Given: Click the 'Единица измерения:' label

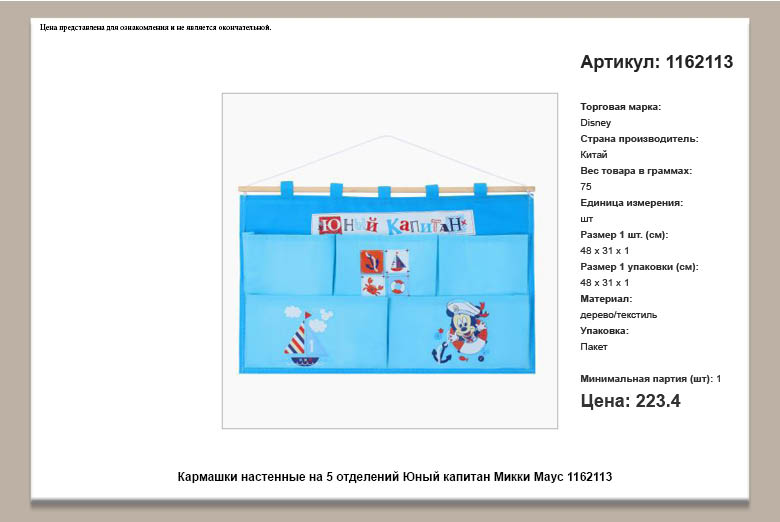Looking at the screenshot, I should click(631, 203).
